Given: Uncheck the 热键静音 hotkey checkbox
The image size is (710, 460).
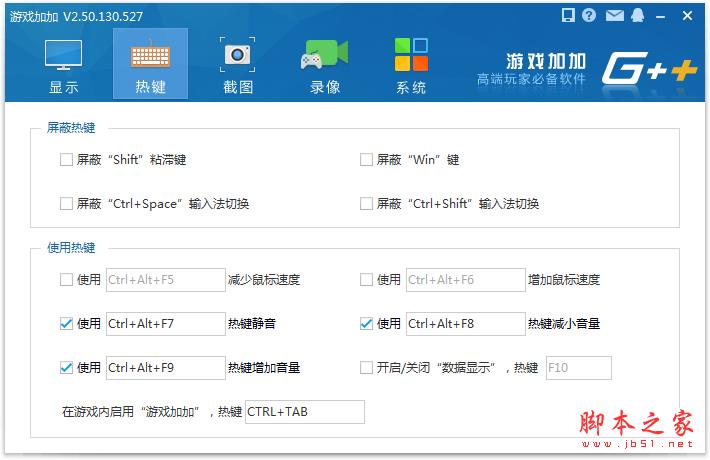Looking at the screenshot, I should (66, 324).
